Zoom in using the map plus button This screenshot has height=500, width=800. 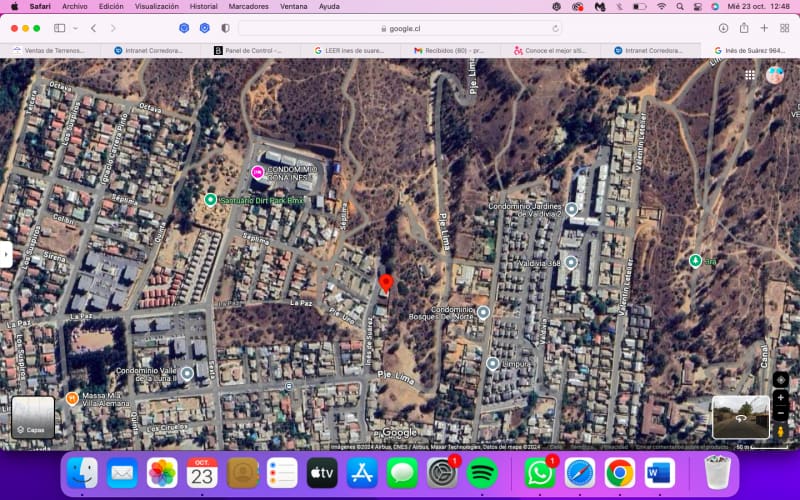point(780,397)
